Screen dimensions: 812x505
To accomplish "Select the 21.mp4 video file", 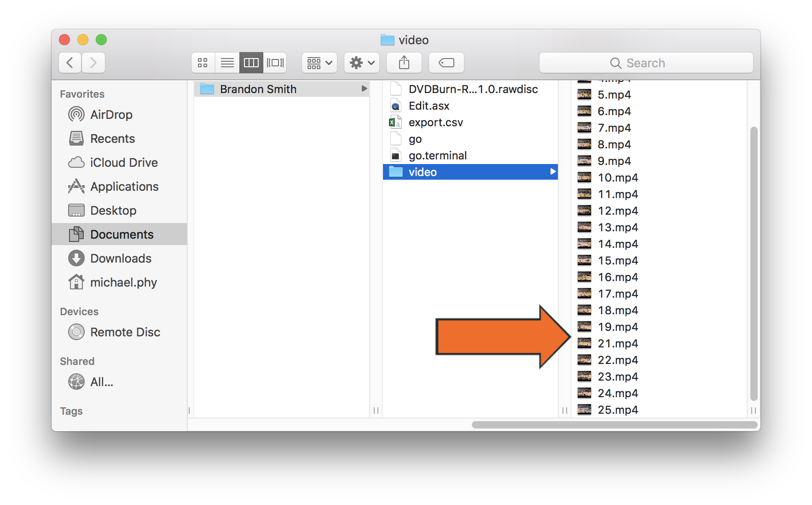I will pos(617,344).
